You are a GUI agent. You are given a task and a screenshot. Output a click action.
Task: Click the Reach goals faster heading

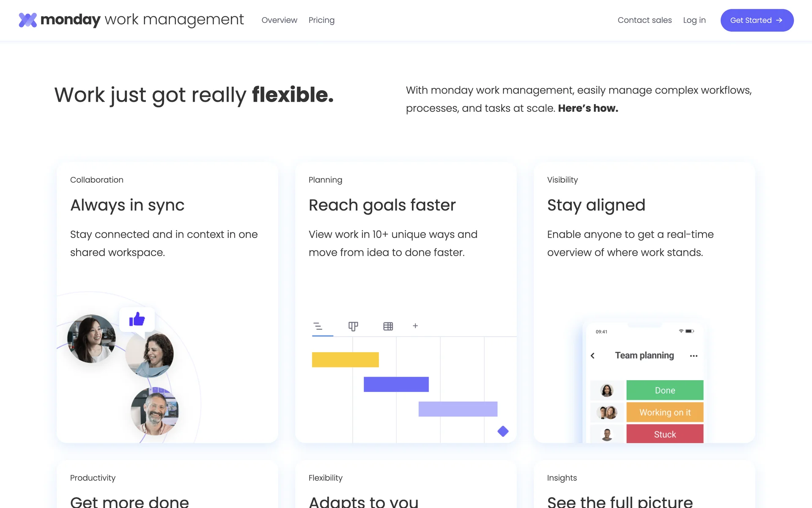coord(382,205)
